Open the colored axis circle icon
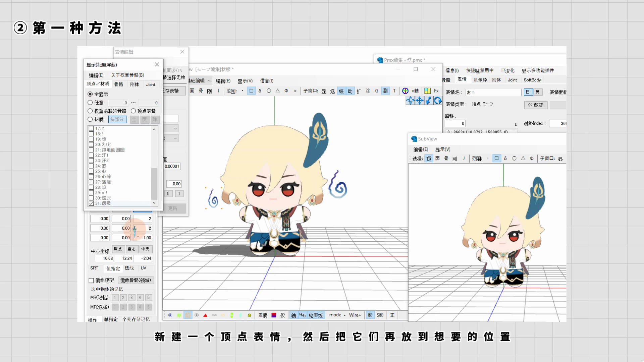The height and width of the screenshot is (362, 644). tap(405, 91)
